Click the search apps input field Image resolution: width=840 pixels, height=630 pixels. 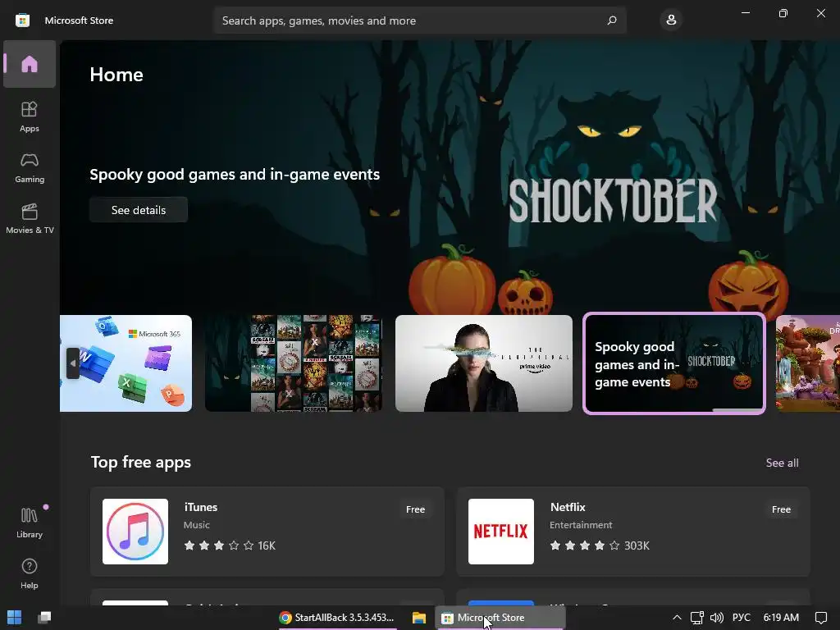pos(419,21)
